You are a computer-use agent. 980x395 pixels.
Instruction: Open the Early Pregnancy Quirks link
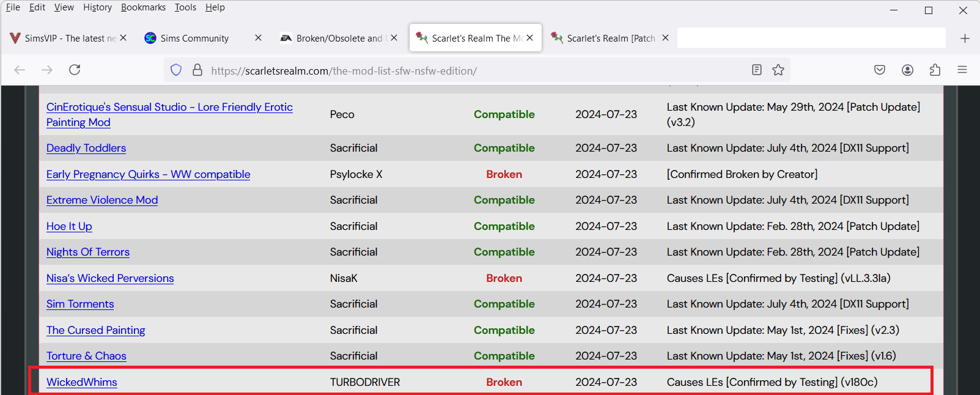(x=149, y=174)
